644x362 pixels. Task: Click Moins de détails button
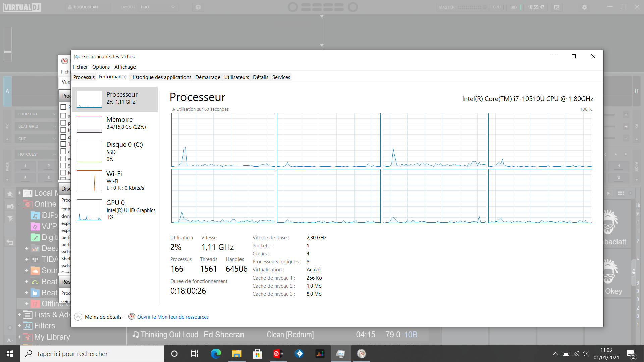point(98,317)
